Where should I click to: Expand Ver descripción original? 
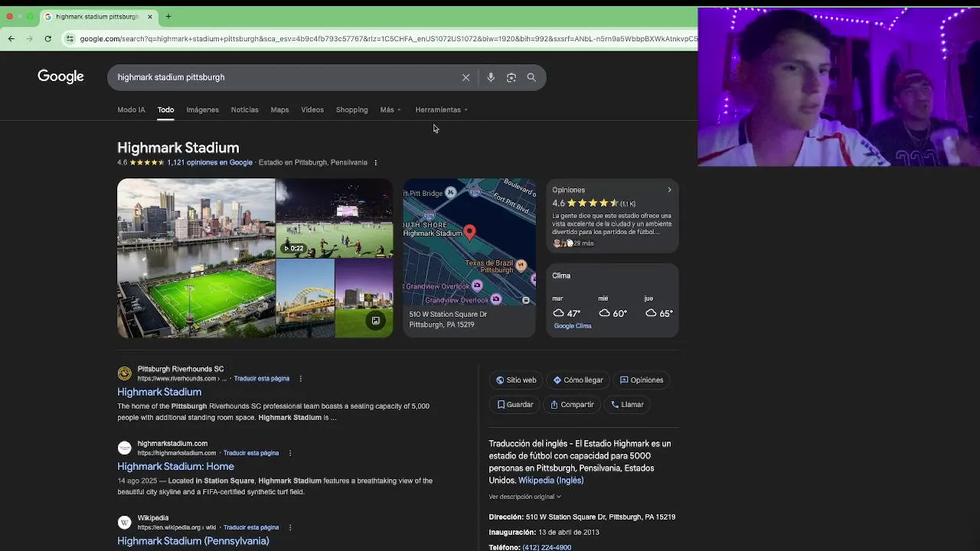point(525,497)
